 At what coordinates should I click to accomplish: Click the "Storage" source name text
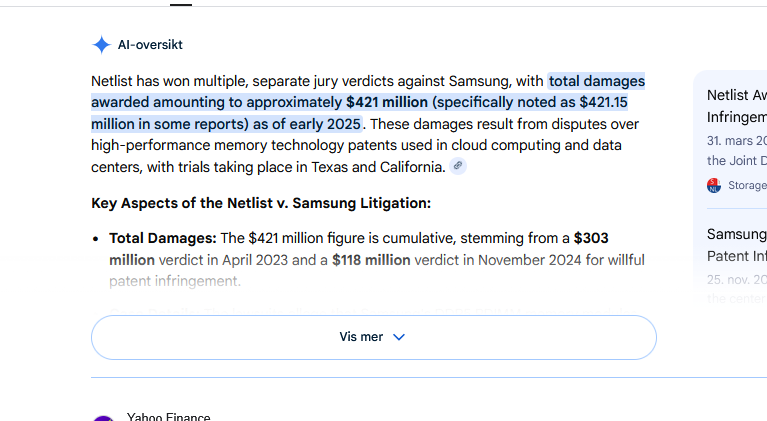[x=747, y=185]
